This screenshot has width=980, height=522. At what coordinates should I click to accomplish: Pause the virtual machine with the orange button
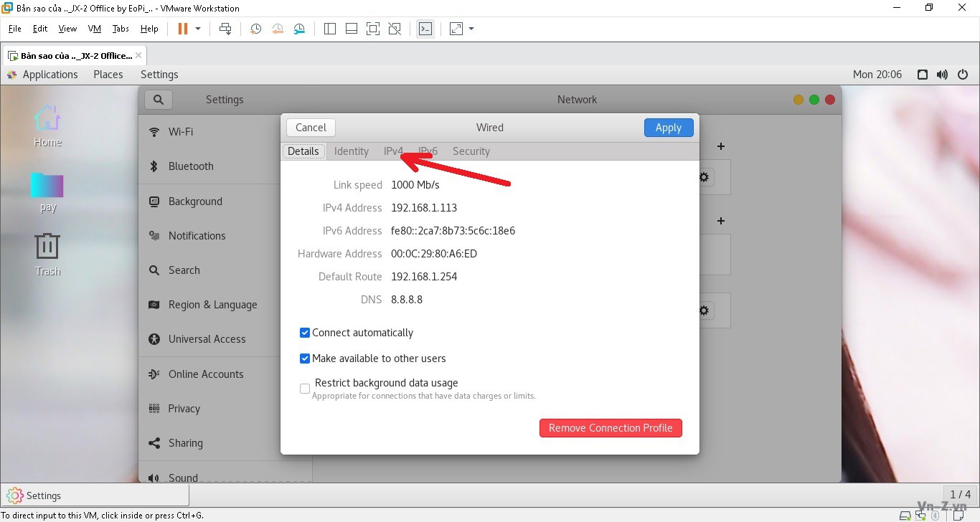click(182, 29)
